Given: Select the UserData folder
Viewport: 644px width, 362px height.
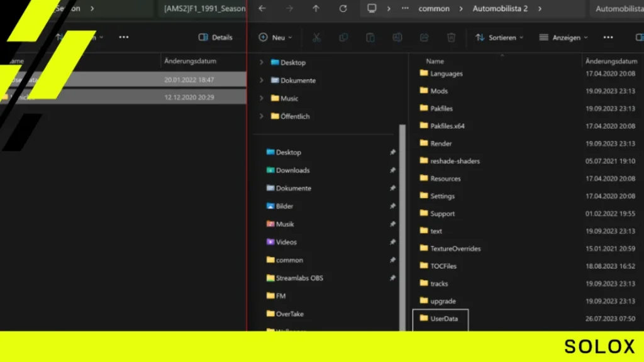Looking at the screenshot, I should 440,319.
